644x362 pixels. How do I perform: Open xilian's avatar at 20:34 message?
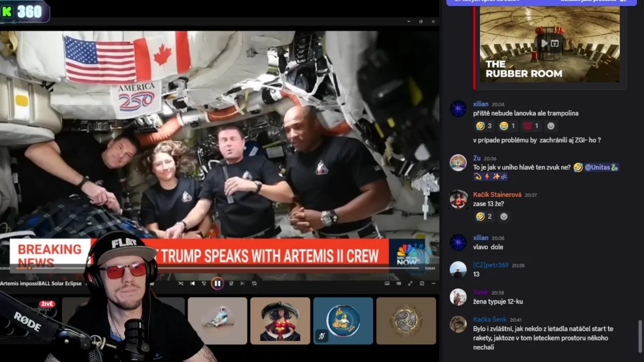[x=458, y=109]
